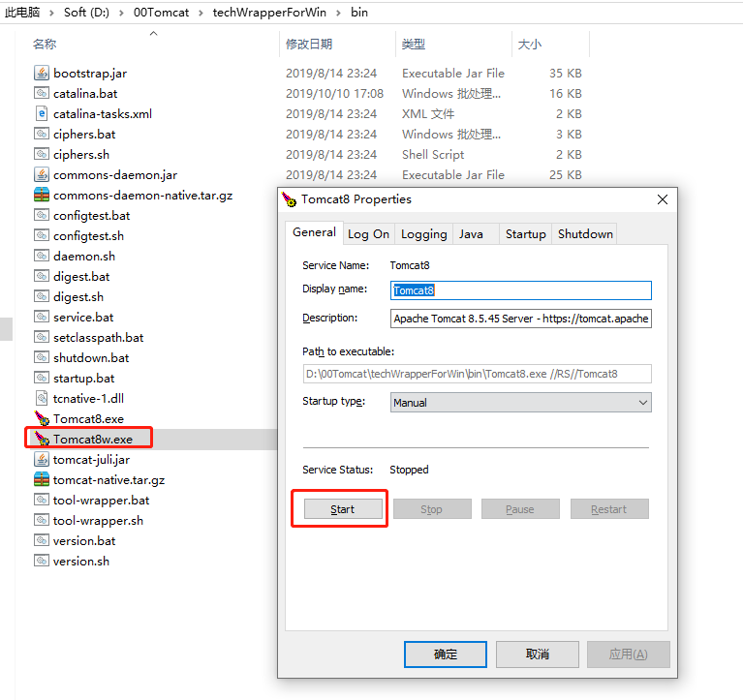Switch to the Log On tab
This screenshot has height=700, width=743.
click(x=369, y=234)
